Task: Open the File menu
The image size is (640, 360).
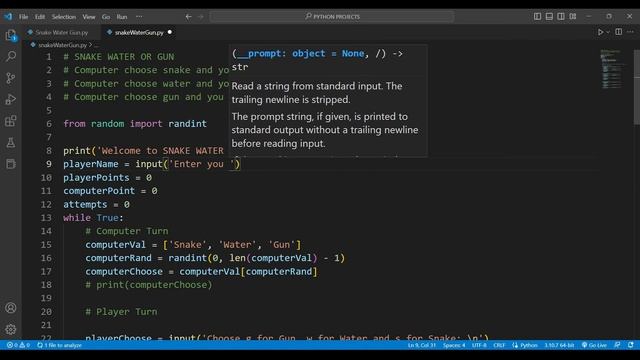Action: pyautogui.click(x=24, y=17)
